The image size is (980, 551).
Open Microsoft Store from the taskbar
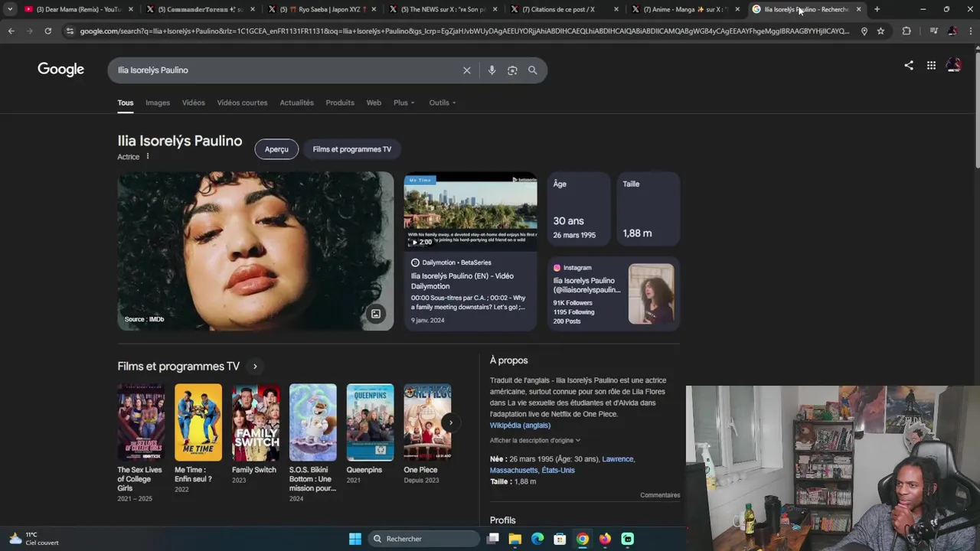tap(560, 539)
